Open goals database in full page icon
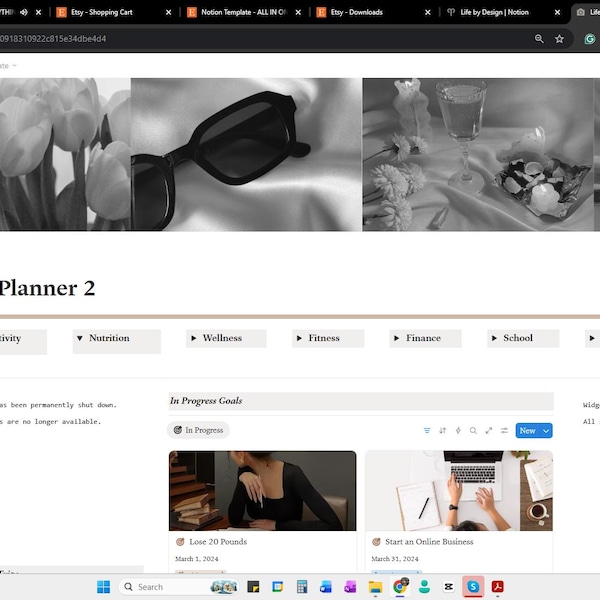The width and height of the screenshot is (600, 600). (489, 430)
